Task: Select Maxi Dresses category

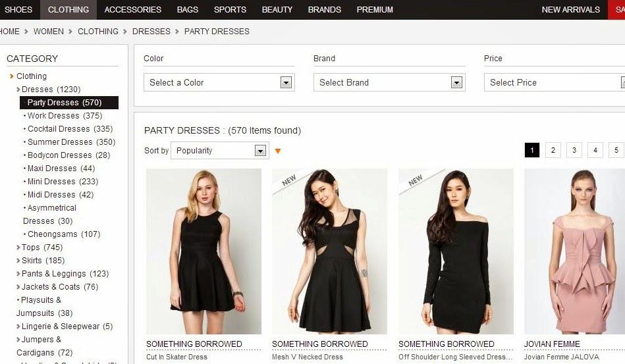Action: point(61,169)
